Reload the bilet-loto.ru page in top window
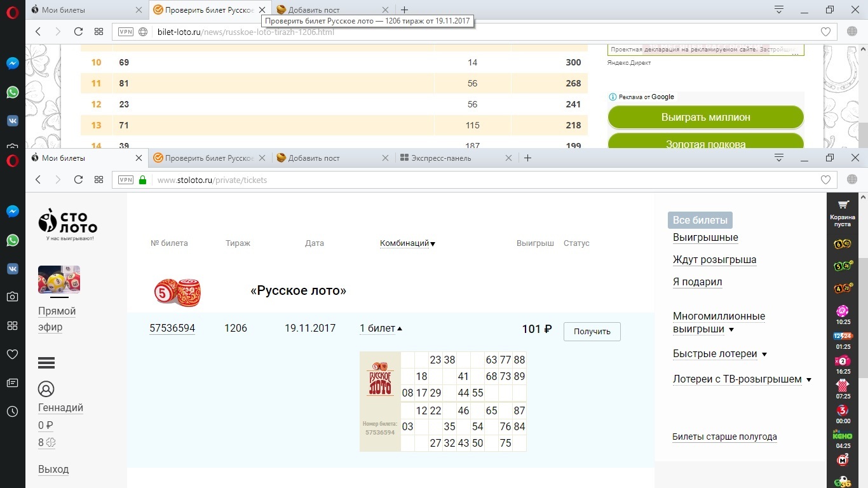This screenshot has height=488, width=868. [x=78, y=32]
